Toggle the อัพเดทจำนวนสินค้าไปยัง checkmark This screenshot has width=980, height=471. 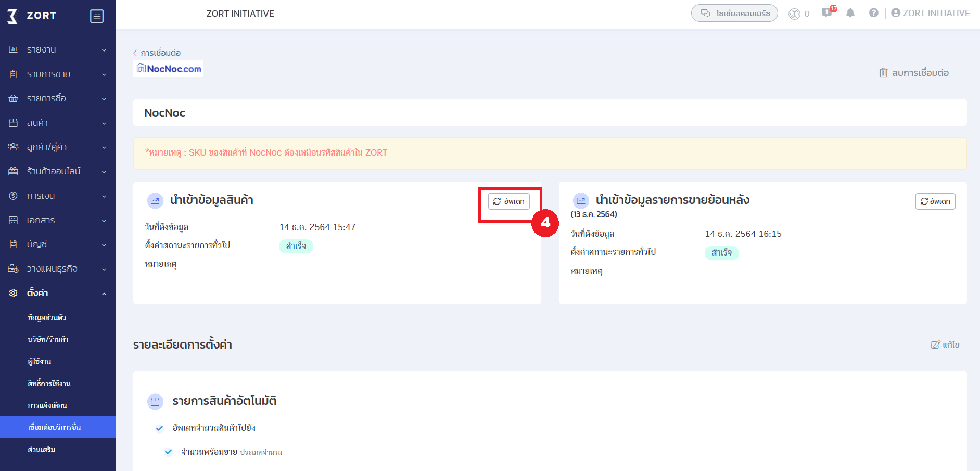click(160, 428)
